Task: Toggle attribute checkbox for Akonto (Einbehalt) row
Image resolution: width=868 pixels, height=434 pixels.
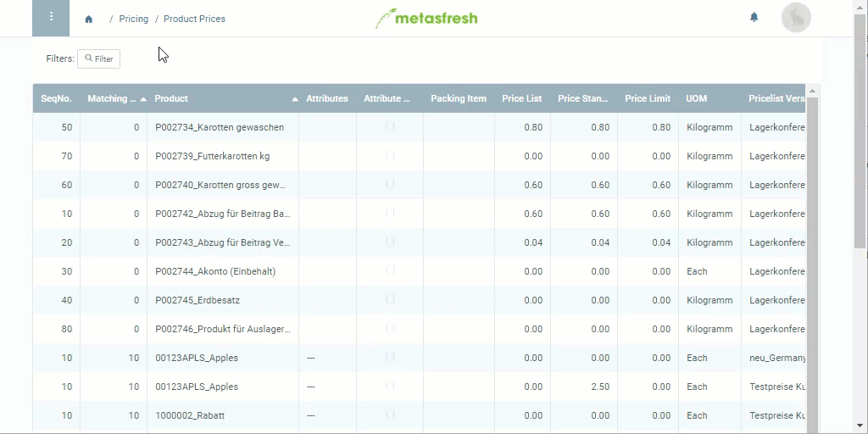Action: [390, 270]
